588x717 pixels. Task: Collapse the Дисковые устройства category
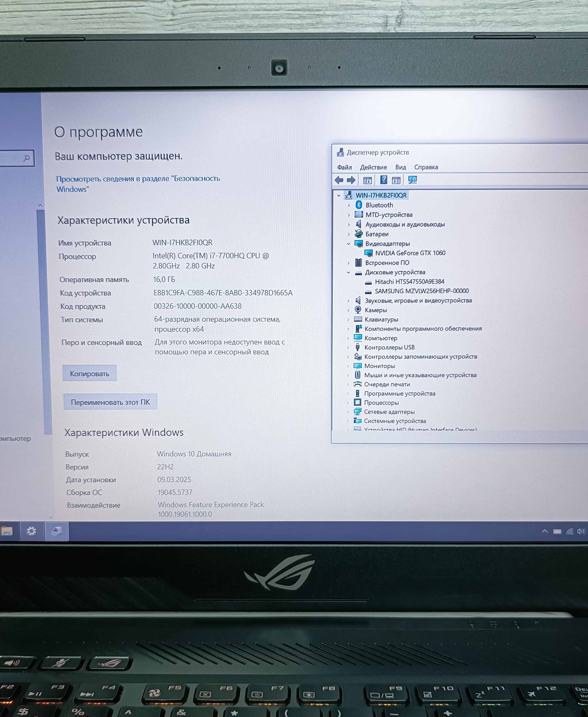coord(348,272)
